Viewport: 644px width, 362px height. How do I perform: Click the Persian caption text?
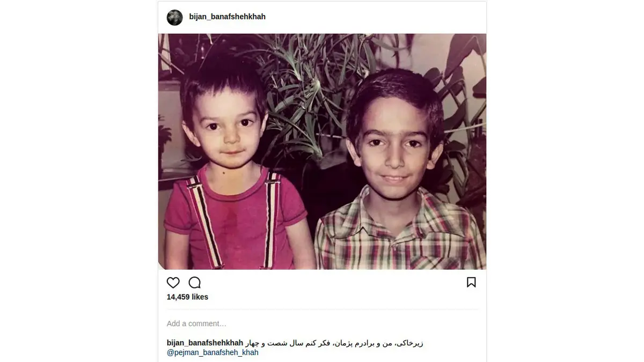click(x=334, y=343)
